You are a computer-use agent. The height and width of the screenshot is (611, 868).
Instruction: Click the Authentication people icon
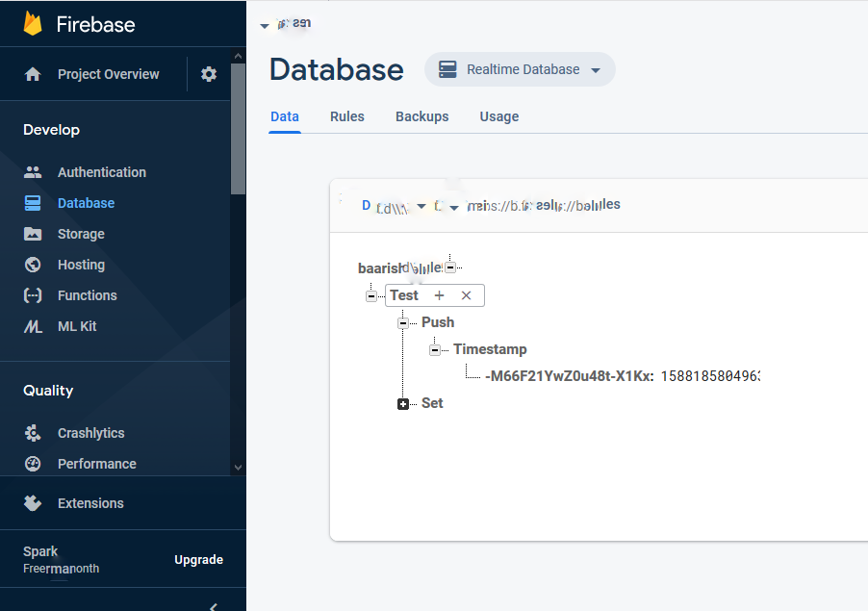tap(33, 172)
